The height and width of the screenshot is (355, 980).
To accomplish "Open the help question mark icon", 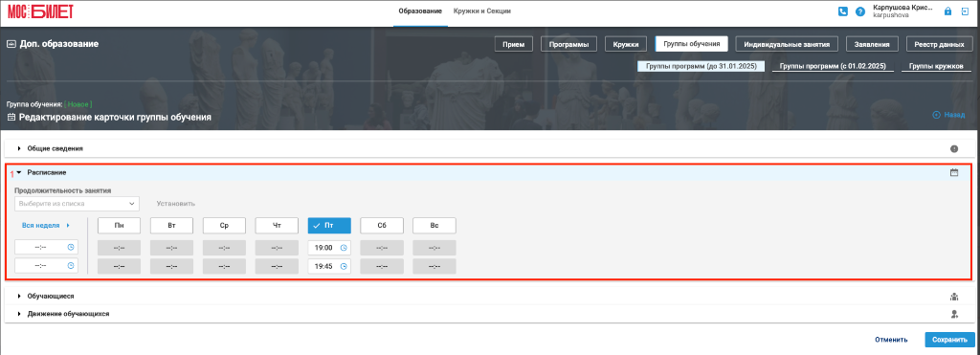I will pyautogui.click(x=860, y=11).
